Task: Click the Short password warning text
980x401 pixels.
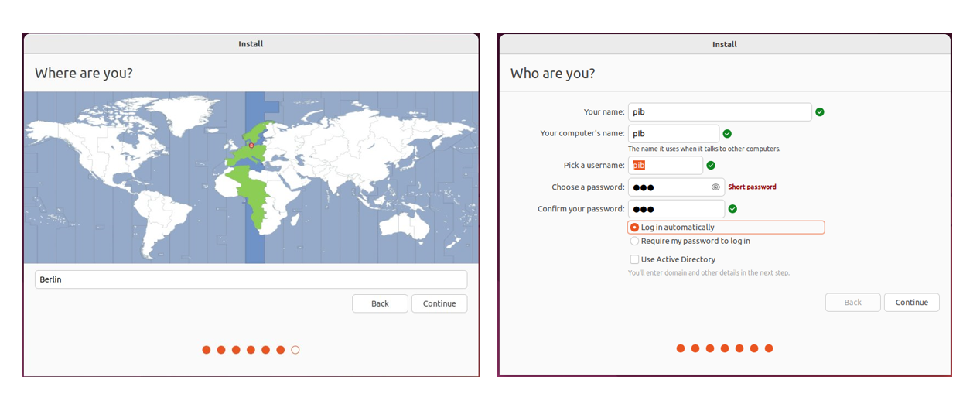Action: [x=752, y=187]
